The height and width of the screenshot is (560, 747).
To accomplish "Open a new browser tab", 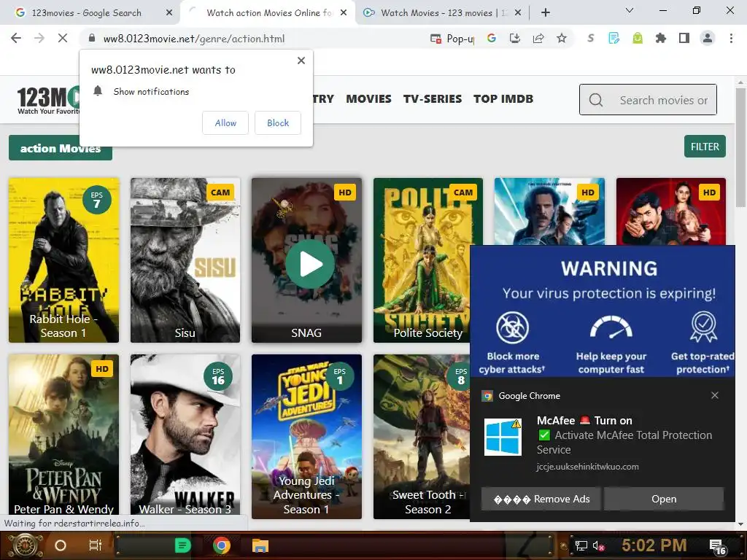I will tap(546, 13).
